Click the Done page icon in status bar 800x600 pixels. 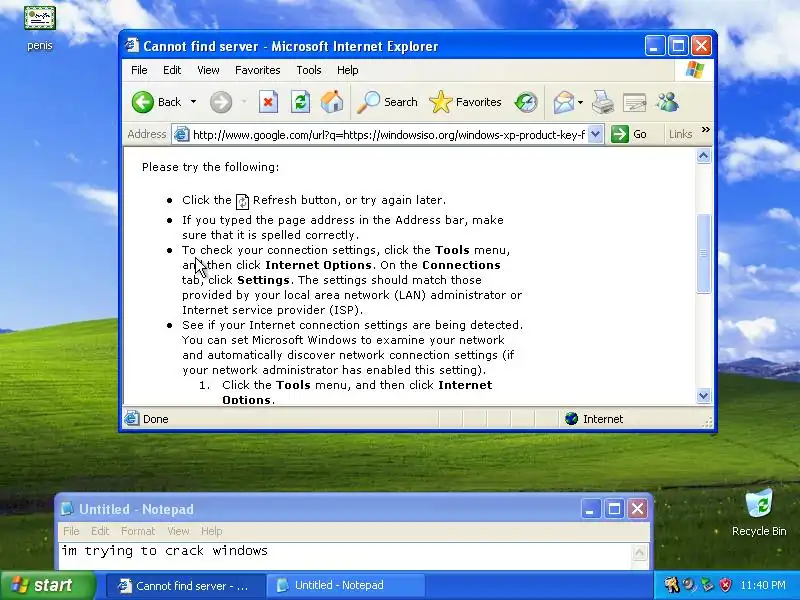click(132, 418)
